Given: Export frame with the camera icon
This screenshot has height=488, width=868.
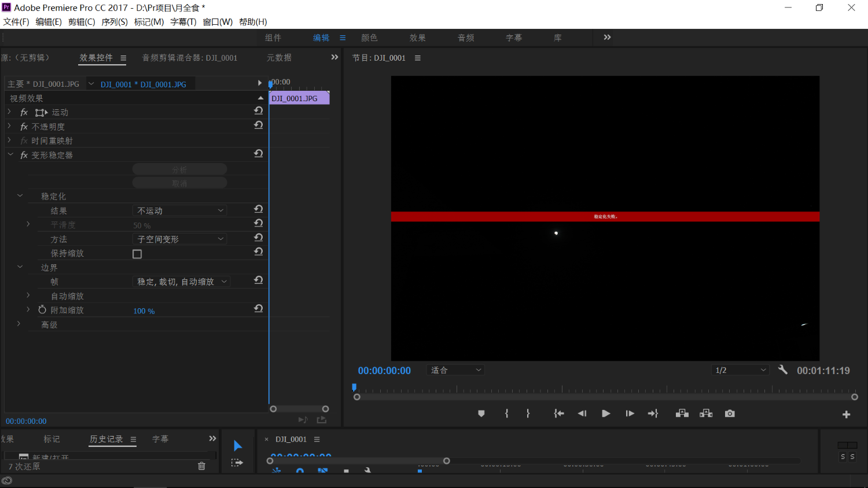Looking at the screenshot, I should [x=730, y=413].
